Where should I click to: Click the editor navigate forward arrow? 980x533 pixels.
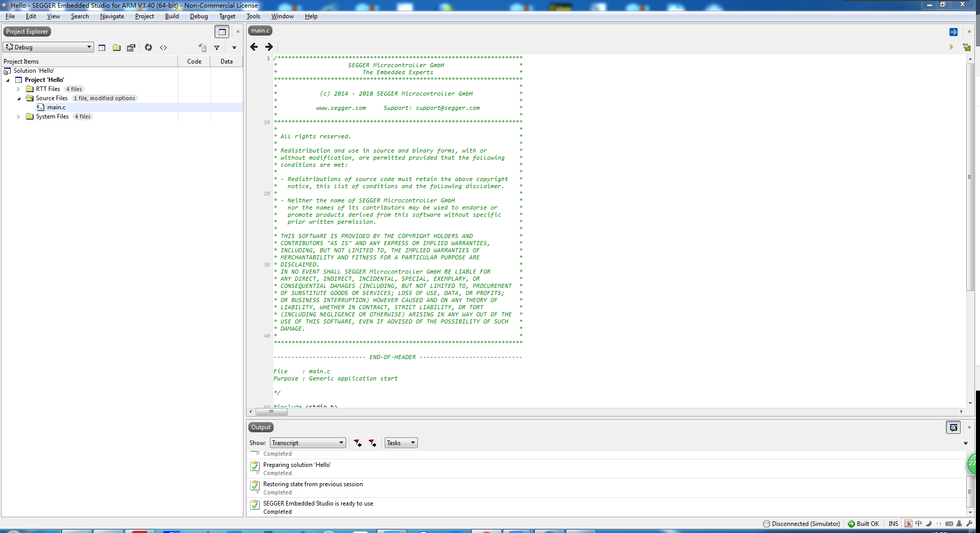(269, 47)
